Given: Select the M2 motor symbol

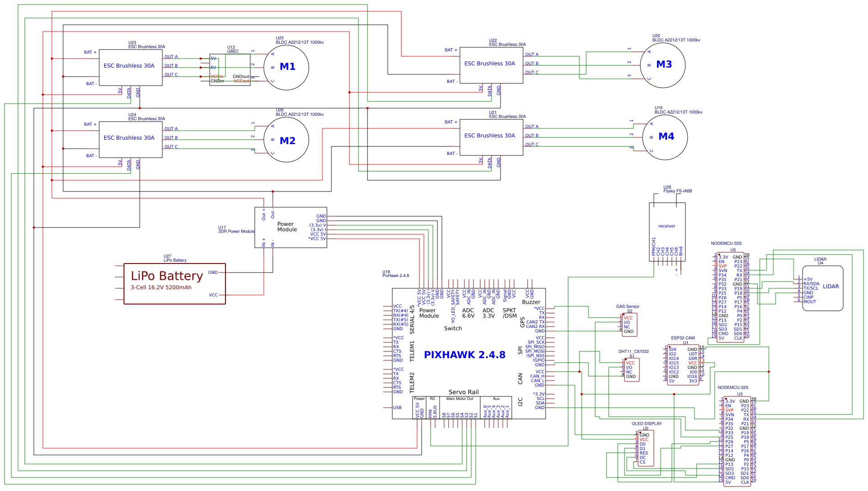Looking at the screenshot, I should pos(286,140).
